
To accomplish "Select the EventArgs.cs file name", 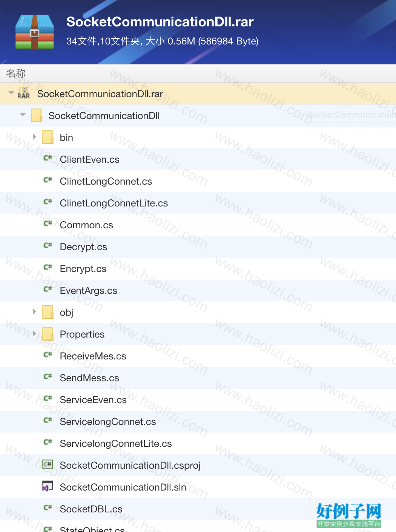I will (89, 290).
